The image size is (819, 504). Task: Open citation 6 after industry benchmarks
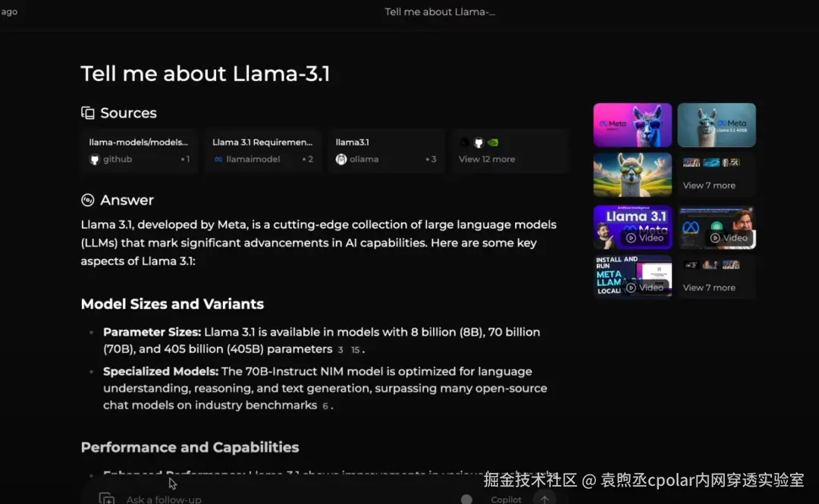(325, 405)
